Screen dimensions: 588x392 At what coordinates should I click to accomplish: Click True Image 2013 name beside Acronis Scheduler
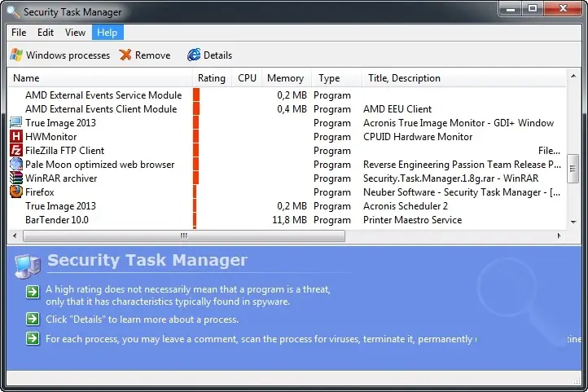tap(60, 206)
